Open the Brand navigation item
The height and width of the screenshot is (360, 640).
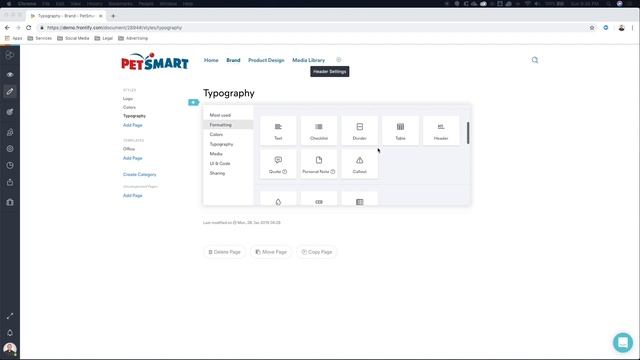coord(233,60)
